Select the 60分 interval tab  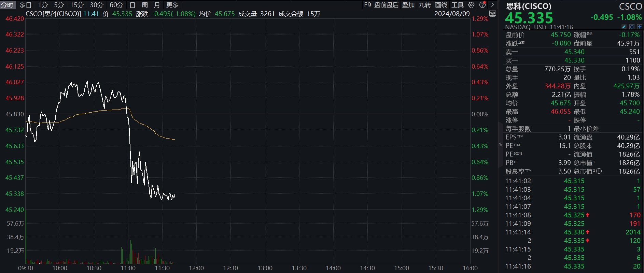[x=116, y=5]
